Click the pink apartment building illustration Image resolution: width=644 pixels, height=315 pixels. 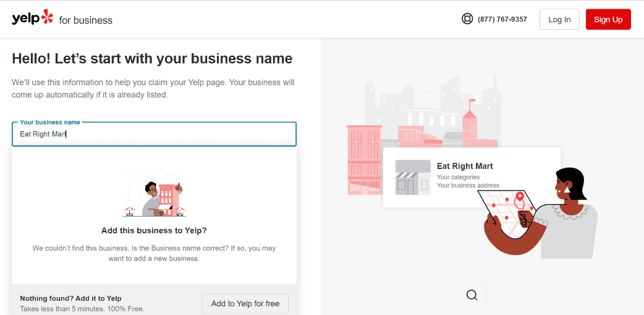[x=365, y=160]
